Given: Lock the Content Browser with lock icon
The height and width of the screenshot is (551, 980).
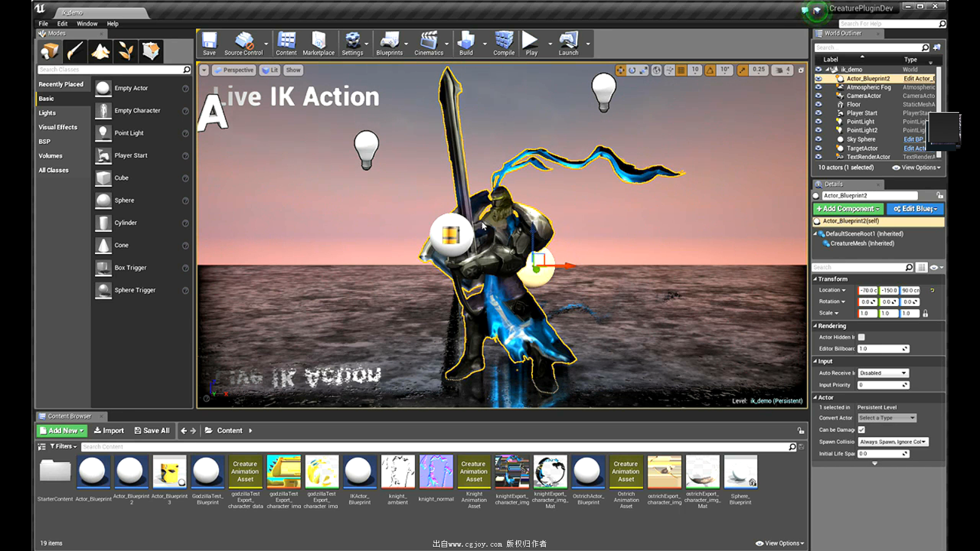Looking at the screenshot, I should coord(801,430).
